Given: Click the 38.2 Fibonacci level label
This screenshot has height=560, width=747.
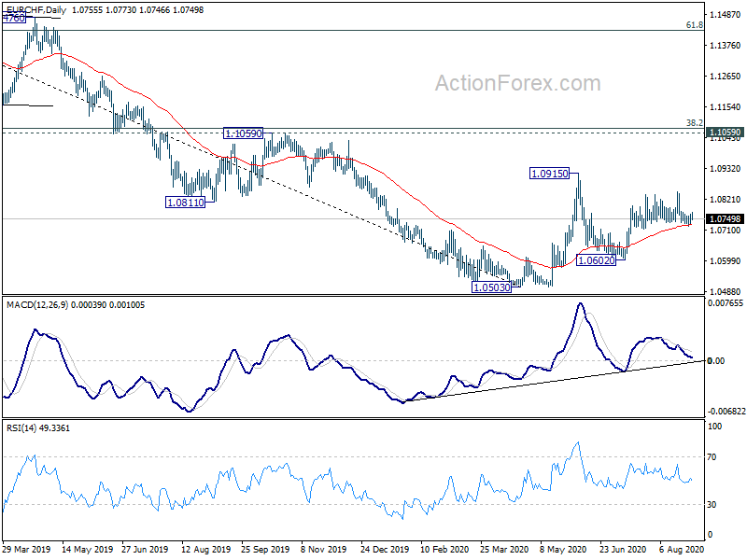Looking at the screenshot, I should tap(694, 123).
